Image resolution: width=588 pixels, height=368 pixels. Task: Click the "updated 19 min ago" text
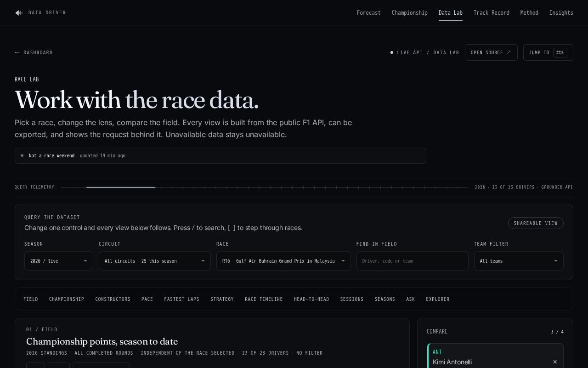pos(102,155)
